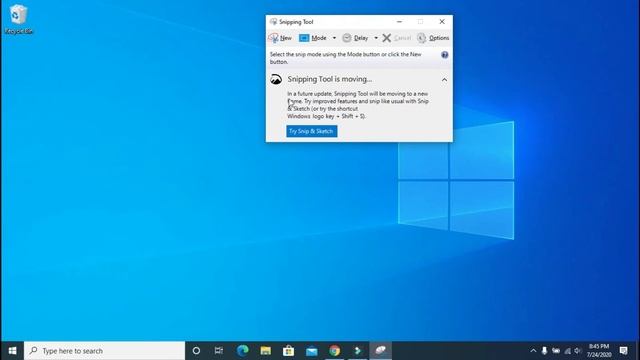This screenshot has width=640, height=360.
Task: Launch Microsoft Edge from taskbar
Action: 243,351
